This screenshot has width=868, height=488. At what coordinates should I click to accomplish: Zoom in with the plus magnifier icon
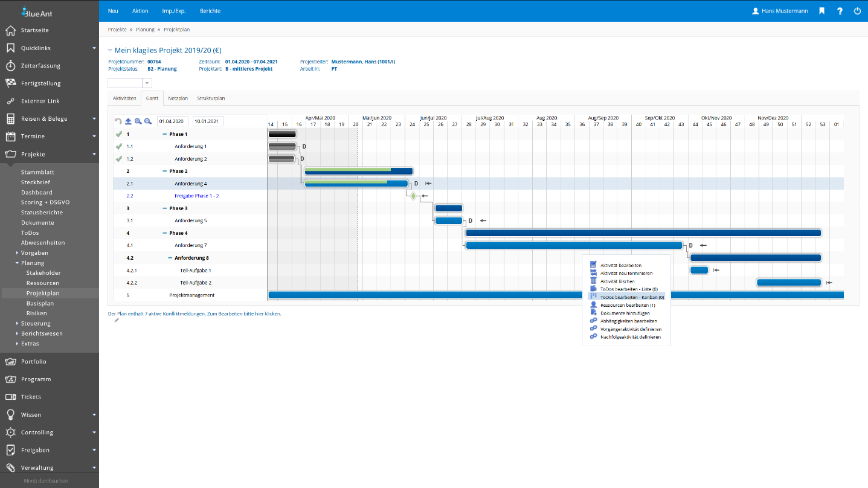click(x=138, y=121)
